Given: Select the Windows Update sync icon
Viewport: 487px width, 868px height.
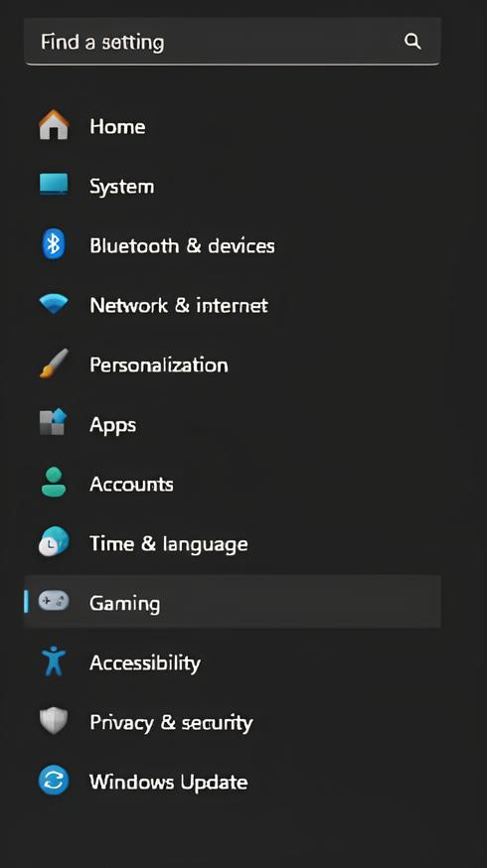Looking at the screenshot, I should tap(54, 780).
